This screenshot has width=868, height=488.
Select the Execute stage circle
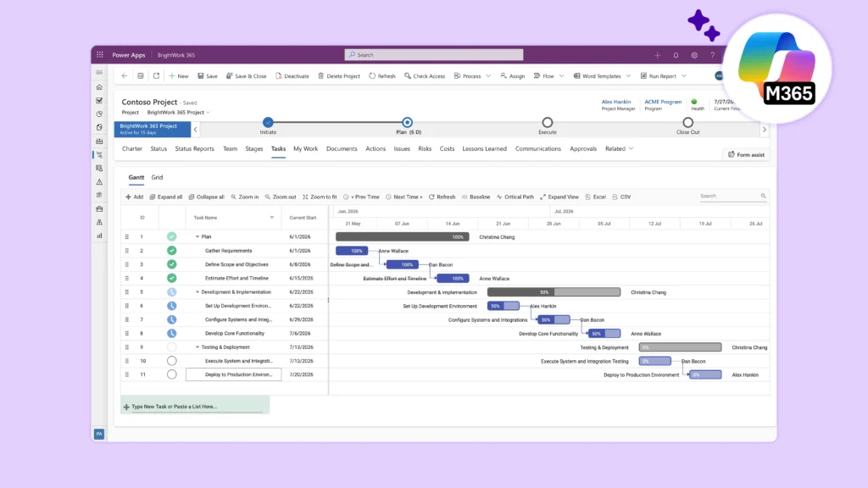(548, 122)
